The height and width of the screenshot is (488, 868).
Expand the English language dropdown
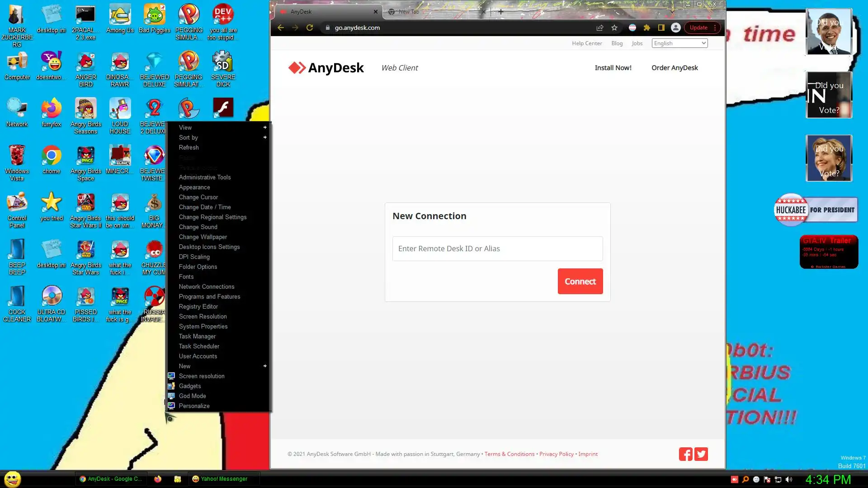coord(679,43)
